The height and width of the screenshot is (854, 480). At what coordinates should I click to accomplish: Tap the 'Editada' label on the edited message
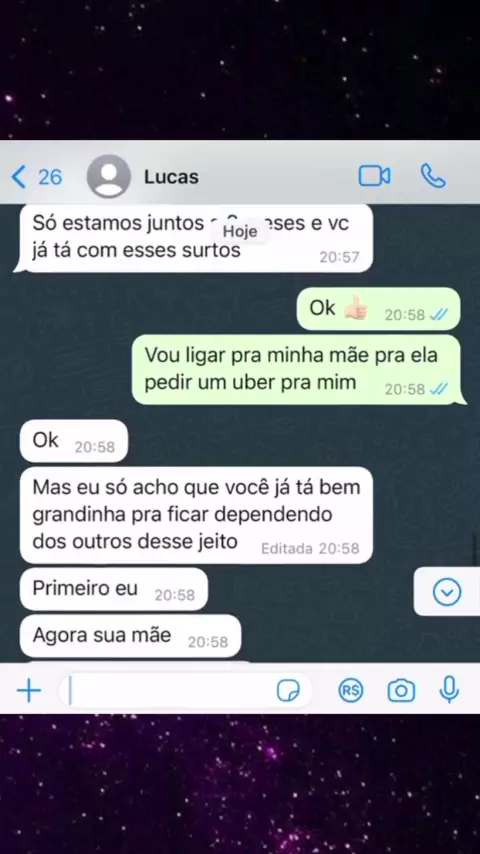point(287,548)
